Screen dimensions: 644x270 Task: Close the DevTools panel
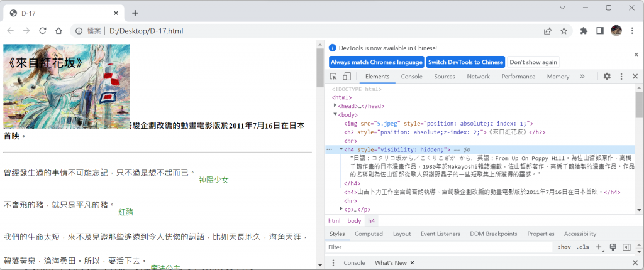tap(635, 77)
